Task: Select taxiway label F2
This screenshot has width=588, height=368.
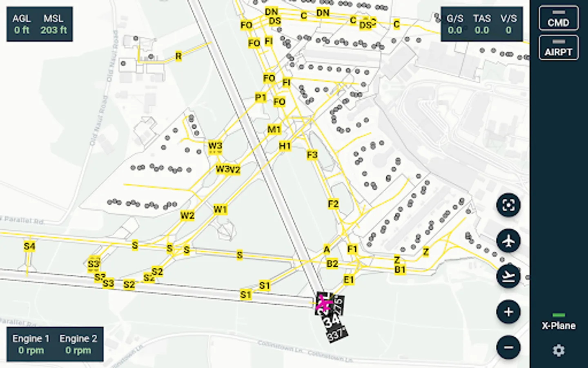Action: 333,204
